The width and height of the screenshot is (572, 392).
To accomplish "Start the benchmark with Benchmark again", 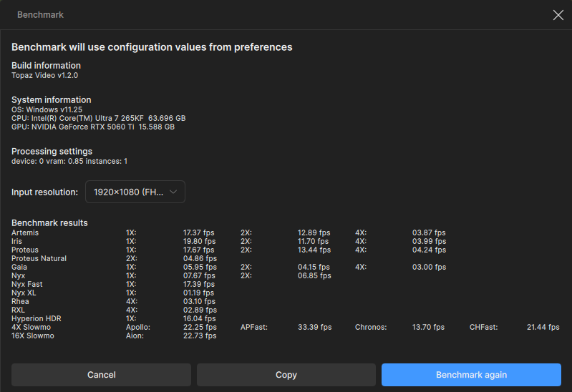I will click(471, 375).
